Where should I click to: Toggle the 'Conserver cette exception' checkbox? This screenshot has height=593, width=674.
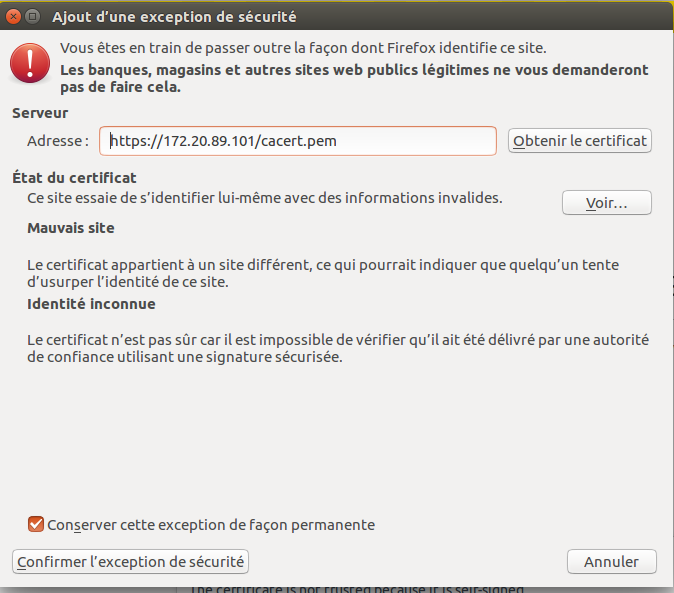pyautogui.click(x=37, y=524)
